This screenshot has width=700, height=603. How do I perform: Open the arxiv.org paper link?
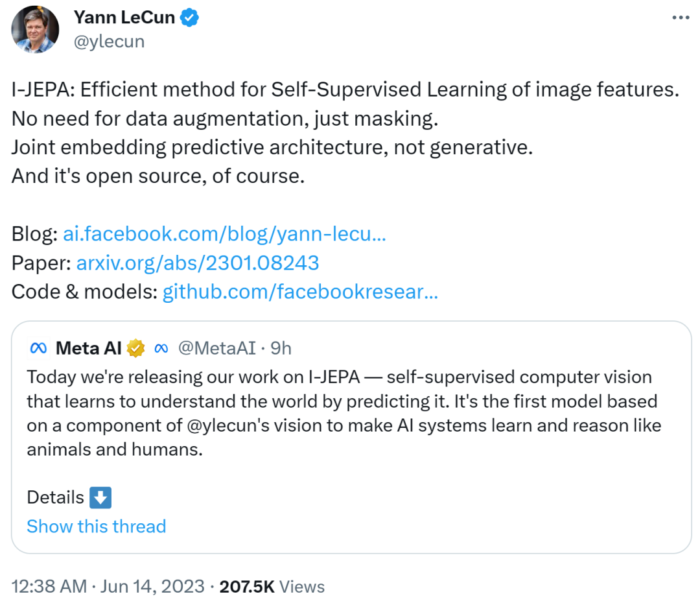[198, 263]
